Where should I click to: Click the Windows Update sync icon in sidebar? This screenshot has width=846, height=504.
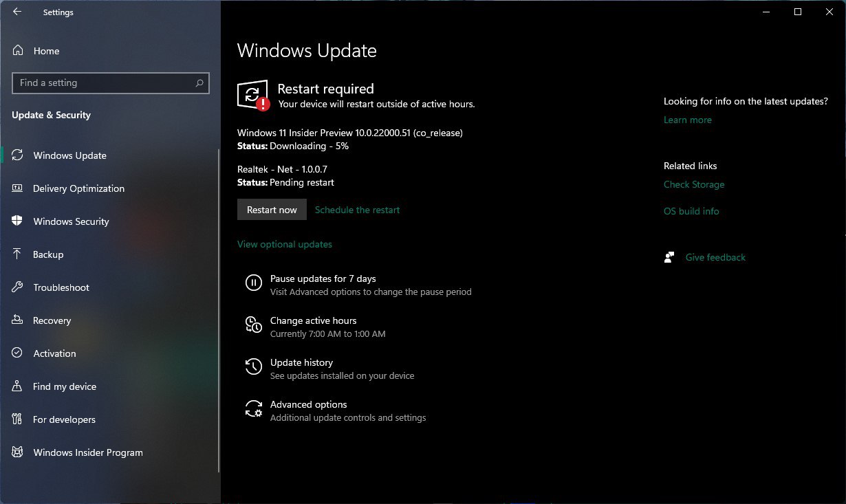[x=18, y=155]
